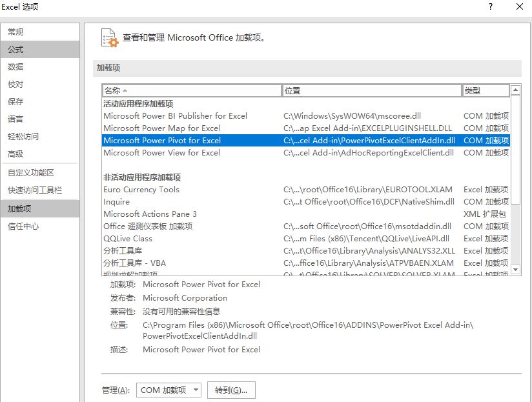Open the 管理 COM 加载项 dropdown

pos(169,390)
